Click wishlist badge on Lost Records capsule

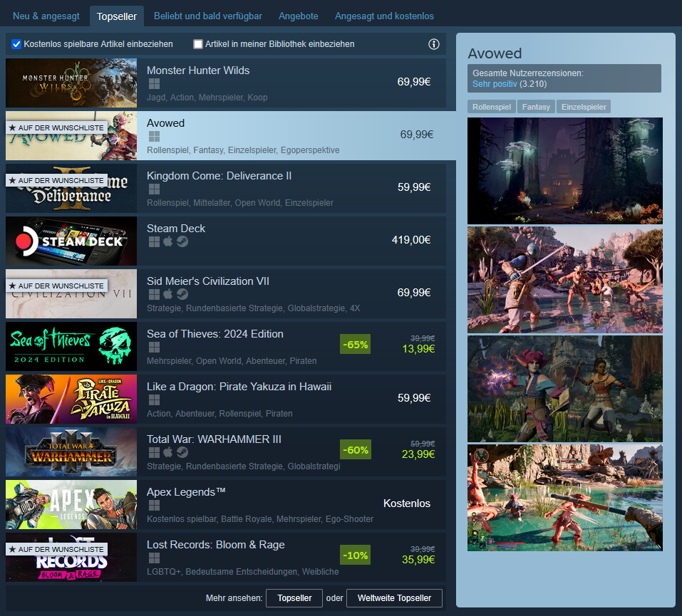[56, 549]
